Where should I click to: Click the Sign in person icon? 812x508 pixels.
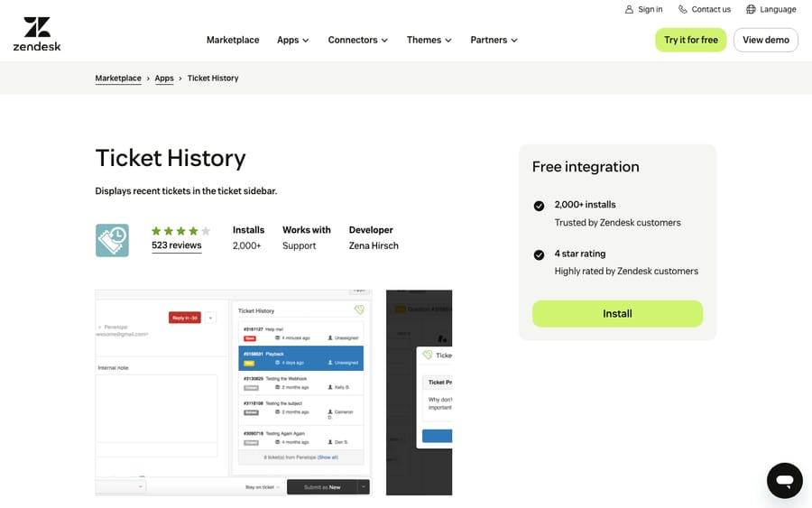tap(629, 9)
